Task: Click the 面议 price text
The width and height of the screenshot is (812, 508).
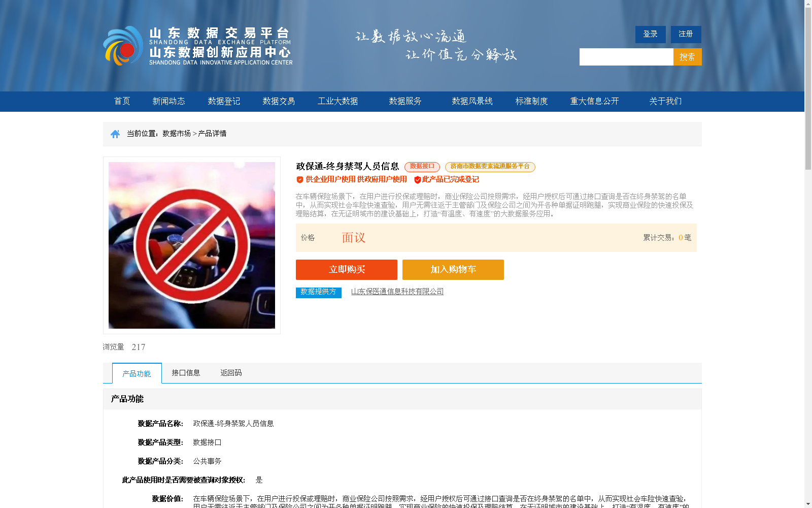Action: 354,238
